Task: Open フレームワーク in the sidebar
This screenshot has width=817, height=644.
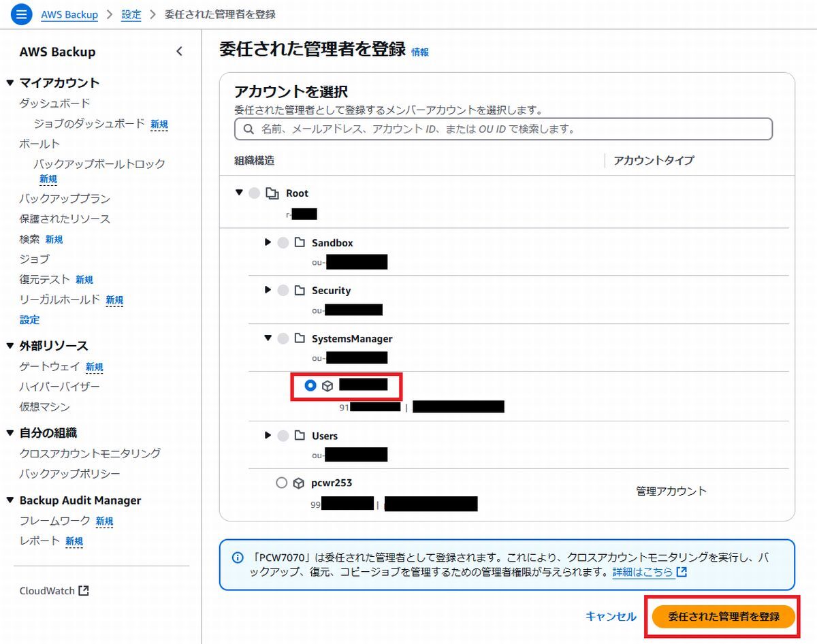Action: [x=54, y=521]
